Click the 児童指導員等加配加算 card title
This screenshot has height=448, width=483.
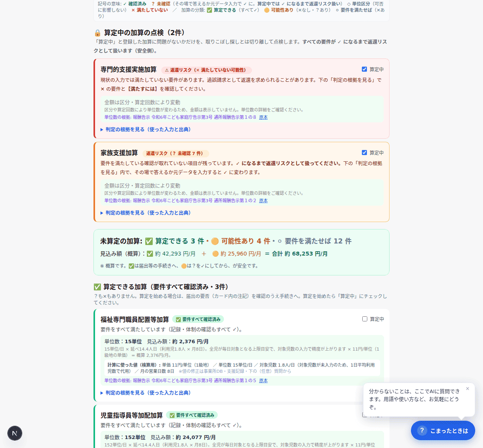pyautogui.click(x=132, y=415)
